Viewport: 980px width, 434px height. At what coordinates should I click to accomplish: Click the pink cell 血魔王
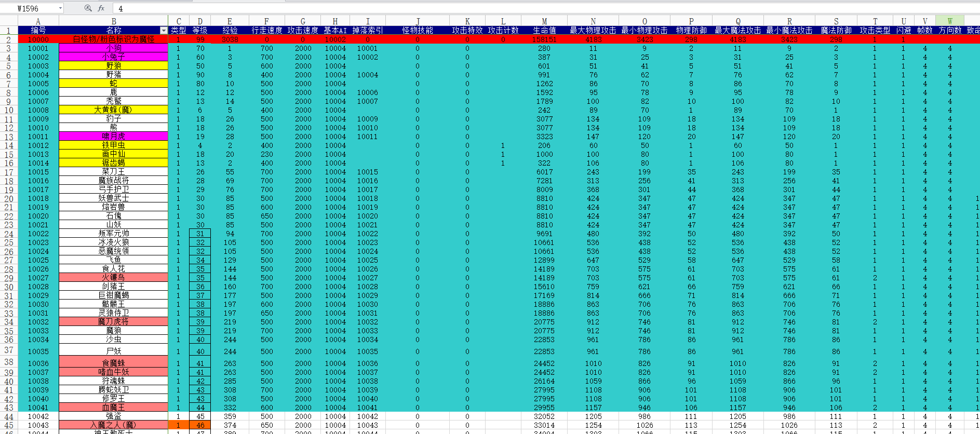point(114,408)
